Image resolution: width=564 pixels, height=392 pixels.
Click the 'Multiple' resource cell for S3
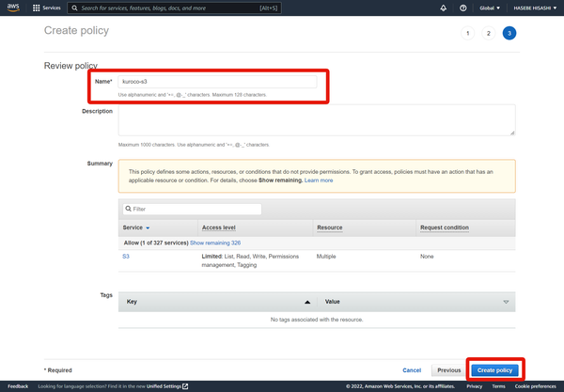click(x=326, y=257)
